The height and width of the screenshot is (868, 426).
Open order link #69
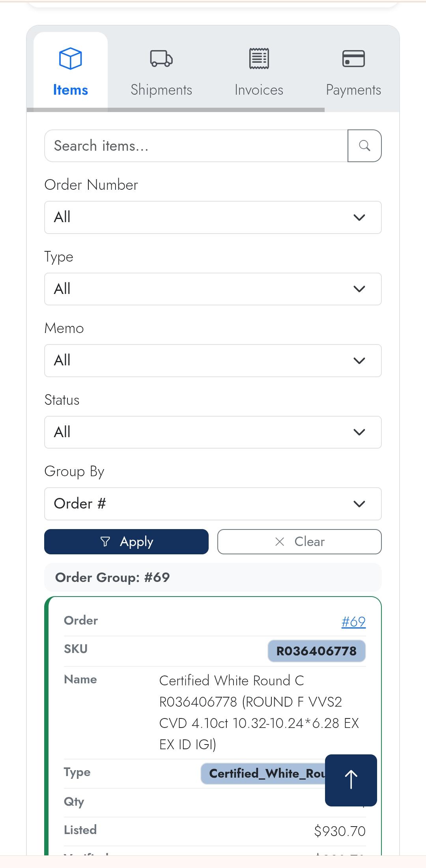coord(353,620)
